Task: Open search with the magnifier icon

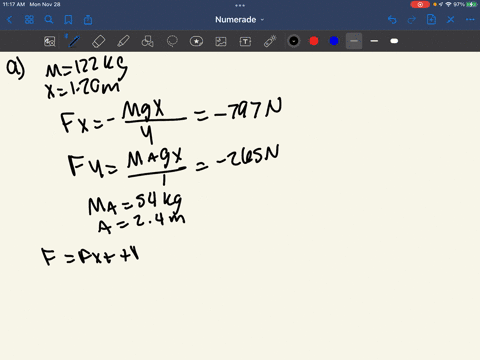Action: 49,20
